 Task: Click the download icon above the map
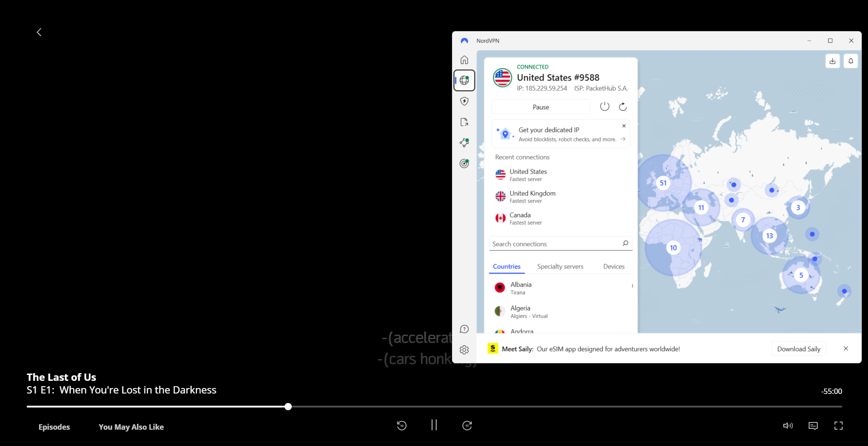tap(833, 61)
